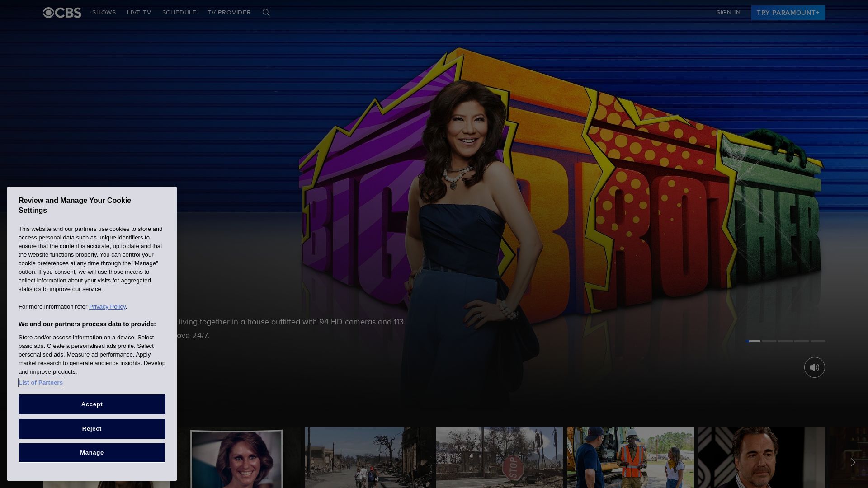This screenshot has height=488, width=868.
Task: Open the search magnifier icon
Action: [x=266, y=13]
